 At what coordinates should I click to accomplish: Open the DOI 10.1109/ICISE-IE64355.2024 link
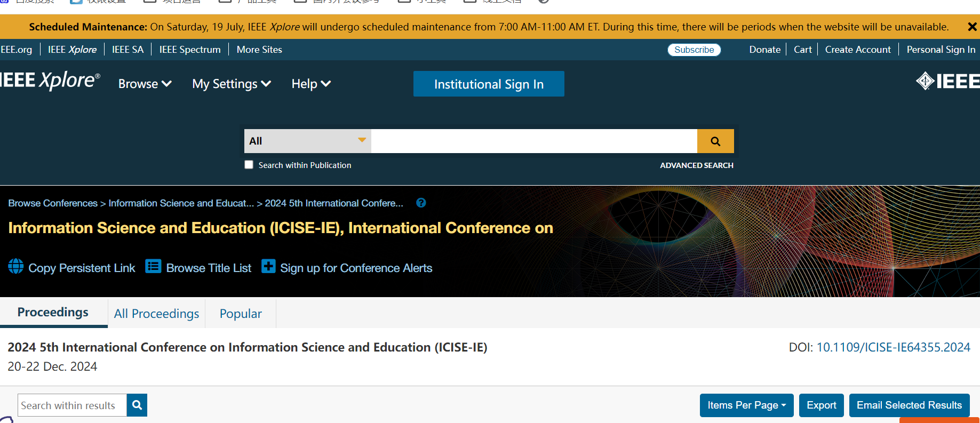(893, 347)
